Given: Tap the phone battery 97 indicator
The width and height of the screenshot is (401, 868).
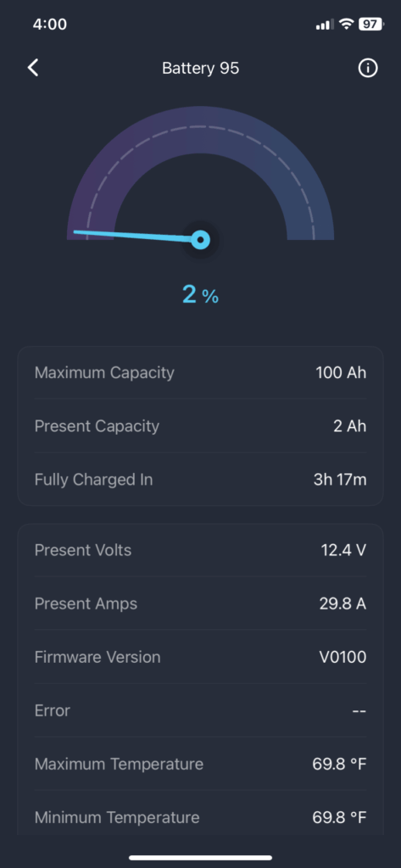Looking at the screenshot, I should [371, 24].
